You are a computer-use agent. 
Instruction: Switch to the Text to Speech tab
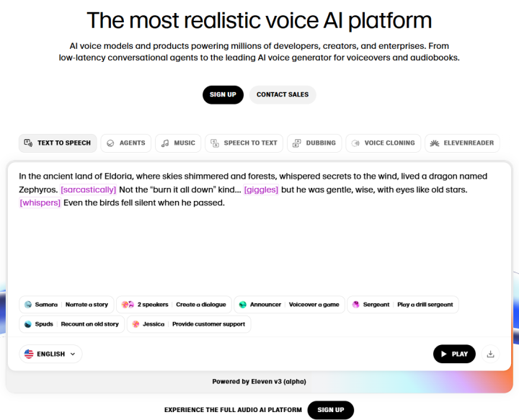tap(58, 143)
